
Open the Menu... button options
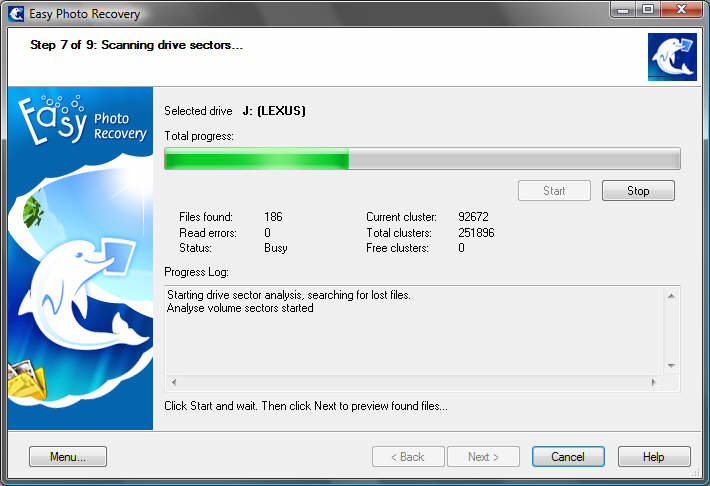tap(68, 457)
